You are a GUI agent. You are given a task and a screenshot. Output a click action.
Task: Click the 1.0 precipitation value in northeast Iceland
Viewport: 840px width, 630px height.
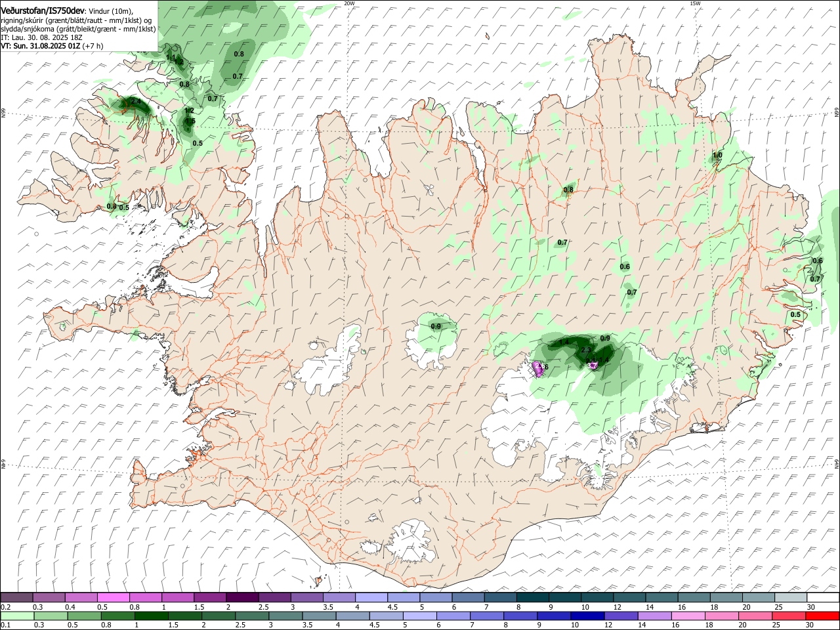pos(717,156)
